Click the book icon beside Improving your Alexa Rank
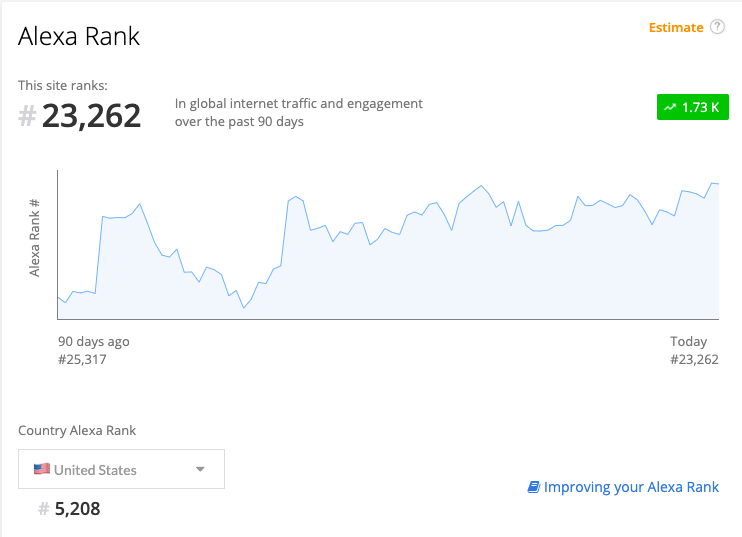Image resolution: width=742 pixels, height=537 pixels. coord(533,487)
